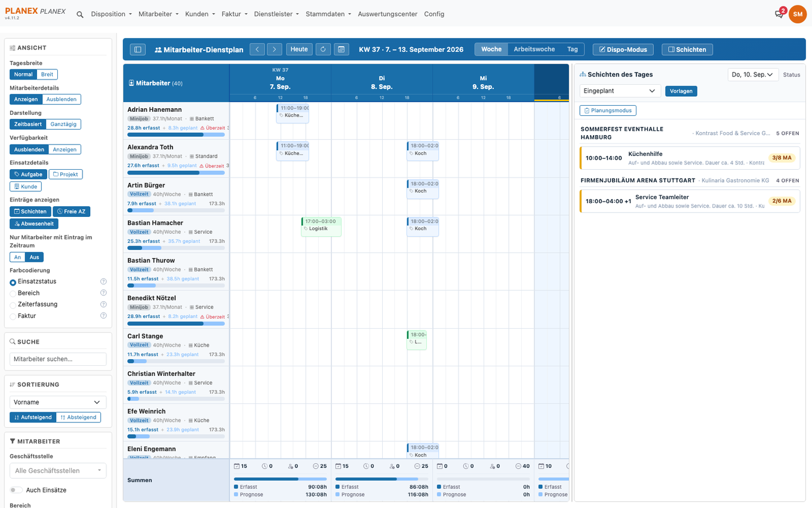This screenshot has height=508, width=812.
Task: Toggle the Kunde option under Einsatzdetails
Action: pyautogui.click(x=26, y=186)
